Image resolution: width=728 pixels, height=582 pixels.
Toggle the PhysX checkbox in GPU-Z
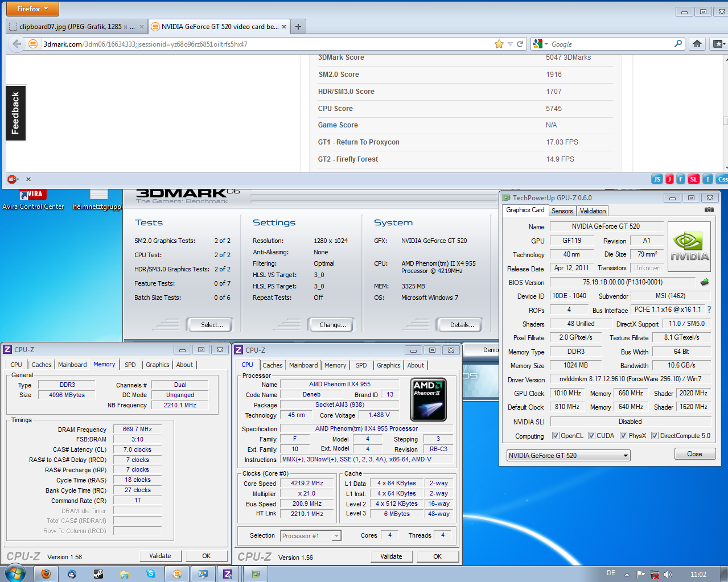click(623, 436)
